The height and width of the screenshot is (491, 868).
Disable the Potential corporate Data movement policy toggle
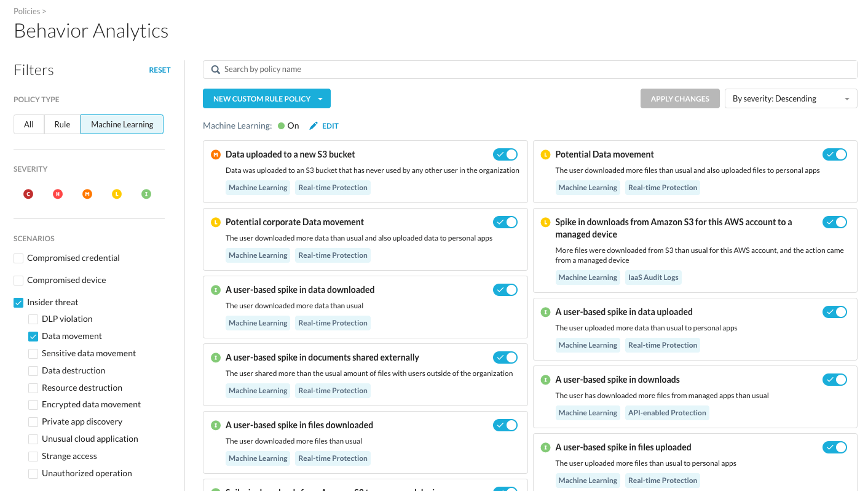(505, 222)
